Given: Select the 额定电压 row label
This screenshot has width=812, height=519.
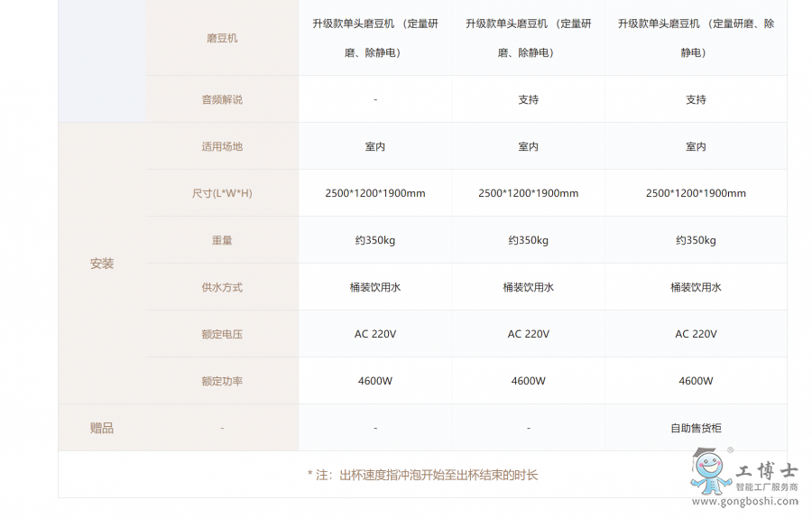Looking at the screenshot, I should [222, 334].
